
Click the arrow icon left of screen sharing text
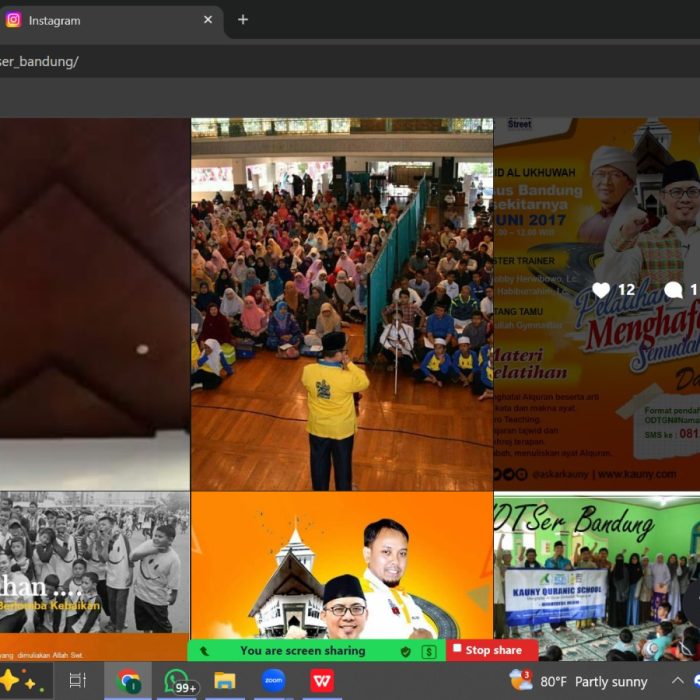pyautogui.click(x=204, y=651)
